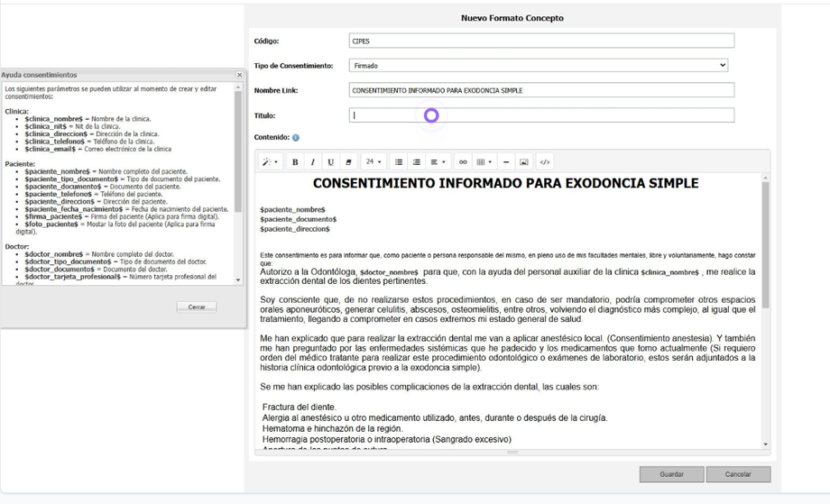Insert an unordered bullet list
830x504 pixels.
pyautogui.click(x=399, y=161)
